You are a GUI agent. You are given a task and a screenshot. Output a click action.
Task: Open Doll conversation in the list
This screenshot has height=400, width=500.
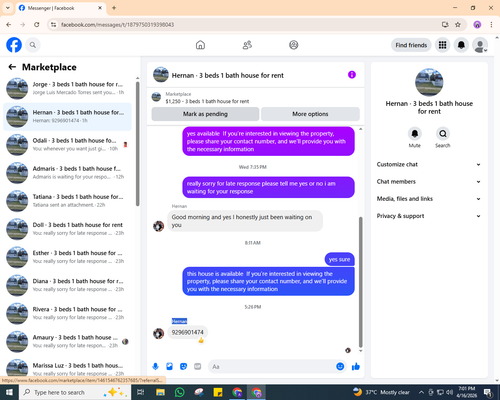[x=67, y=229]
